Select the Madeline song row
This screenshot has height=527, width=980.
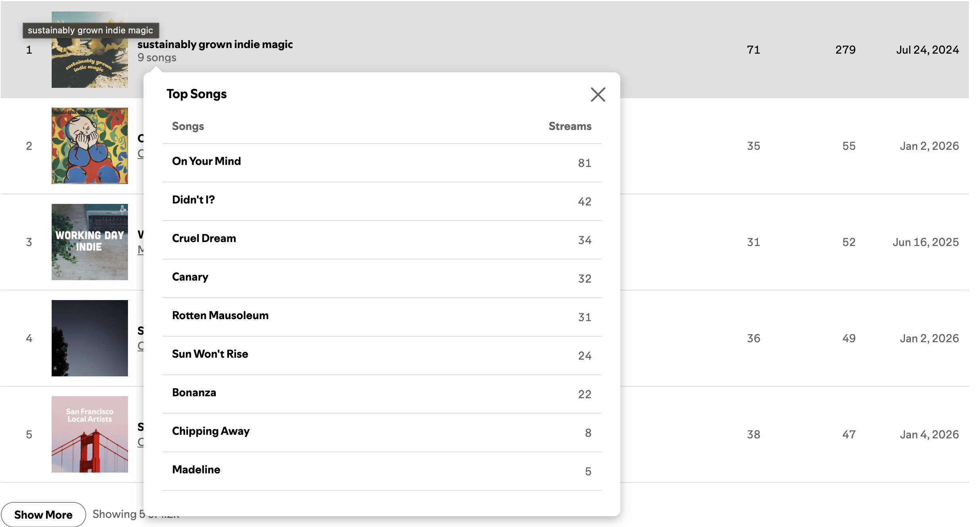[x=196, y=470]
